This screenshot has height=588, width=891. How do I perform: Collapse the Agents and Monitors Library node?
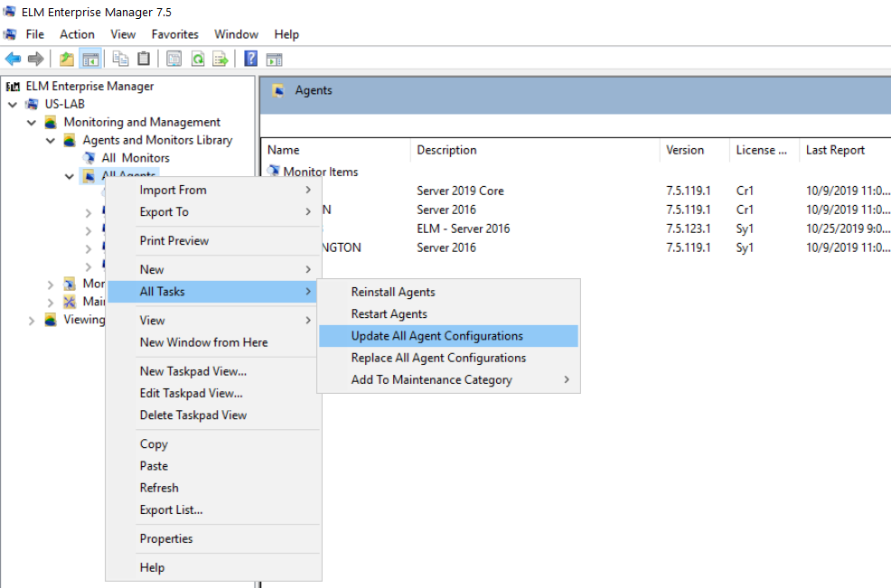coord(50,140)
